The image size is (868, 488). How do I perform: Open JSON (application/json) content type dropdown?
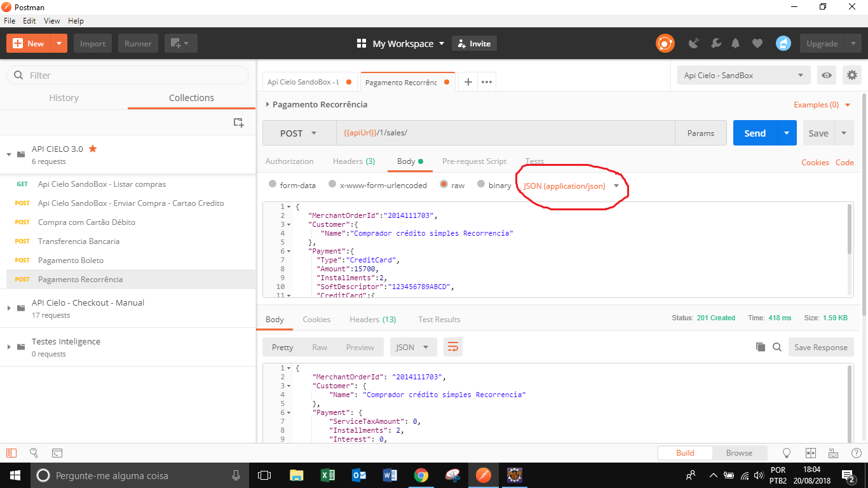(571, 186)
